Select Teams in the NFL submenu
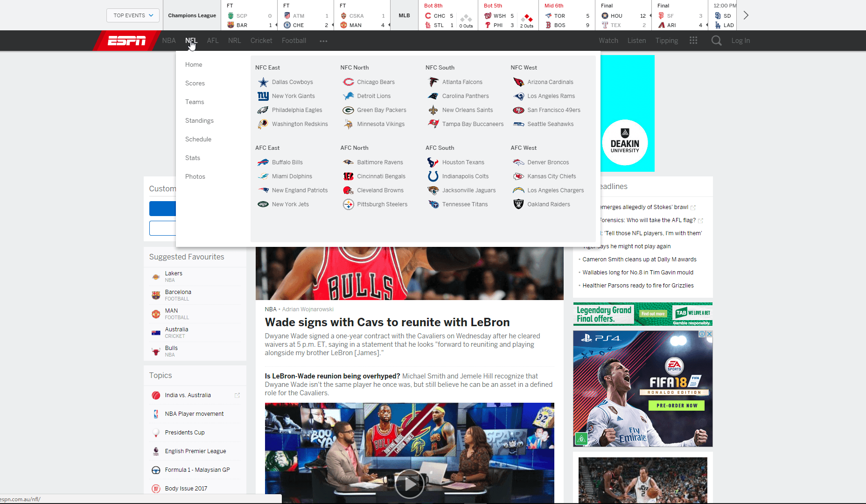Image resolution: width=866 pixels, height=504 pixels. 195,102
